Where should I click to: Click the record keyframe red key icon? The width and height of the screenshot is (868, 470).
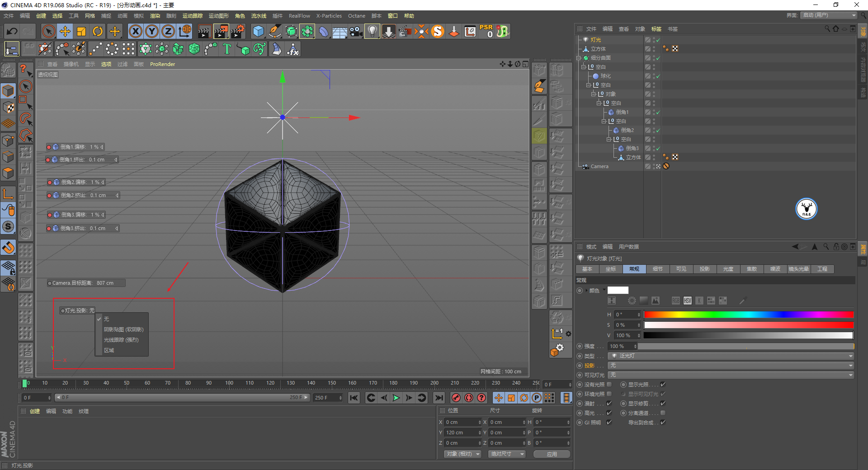(x=456, y=398)
